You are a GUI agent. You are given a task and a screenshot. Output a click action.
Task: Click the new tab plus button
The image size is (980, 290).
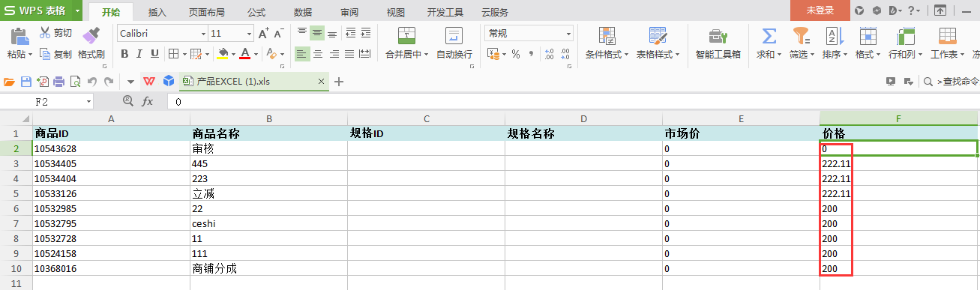click(x=338, y=82)
